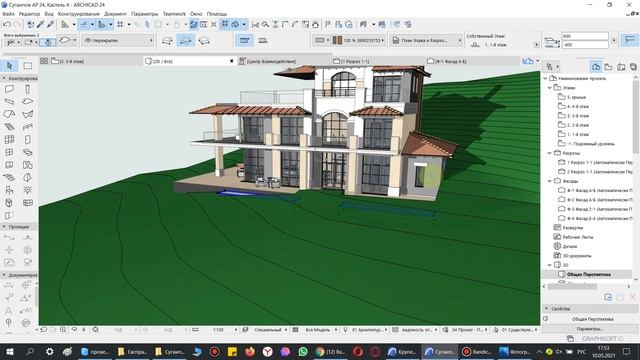The height and width of the screenshot is (360, 640).
Task: Open building material 100% dropdown
Action: coord(358,40)
